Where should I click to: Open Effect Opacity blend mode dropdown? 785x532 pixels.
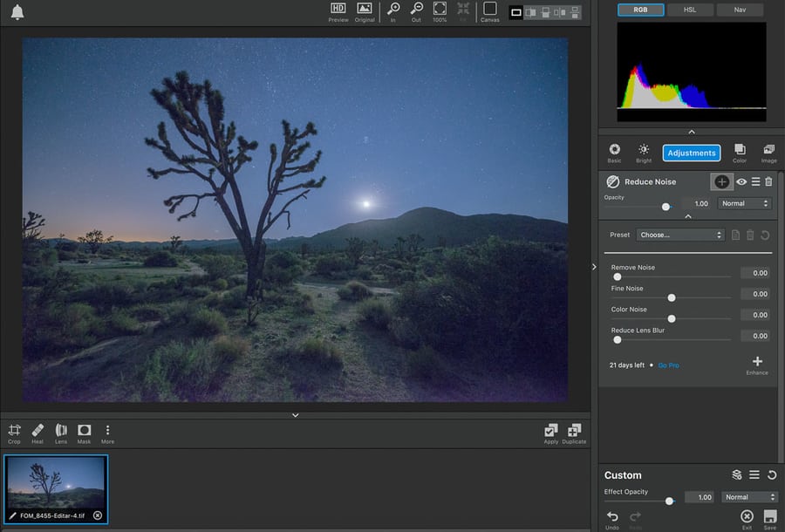click(749, 497)
